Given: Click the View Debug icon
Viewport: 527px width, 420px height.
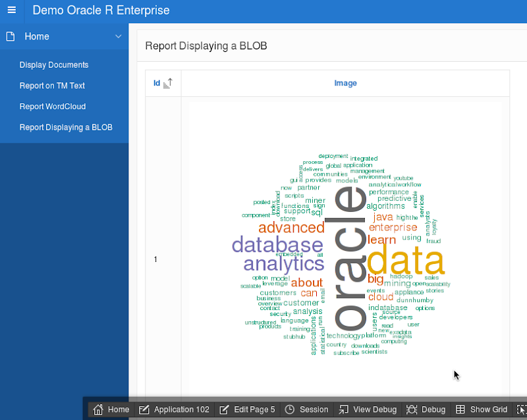Looking at the screenshot, I should point(343,409).
